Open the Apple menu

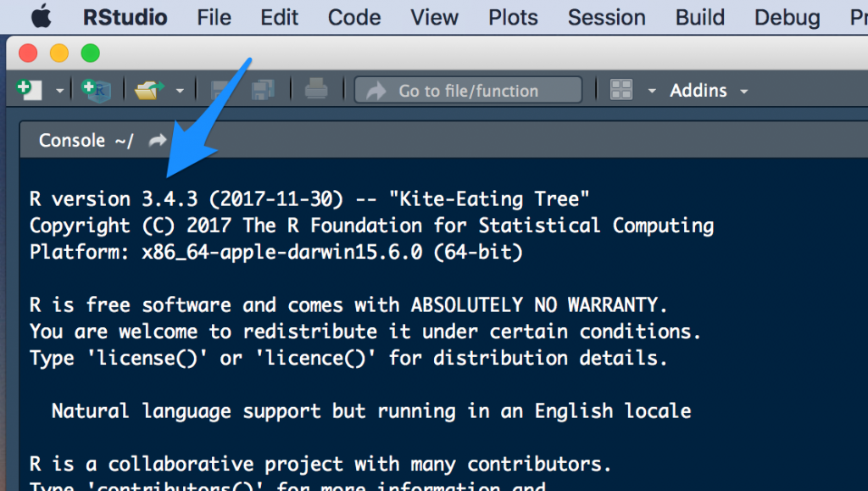click(41, 17)
